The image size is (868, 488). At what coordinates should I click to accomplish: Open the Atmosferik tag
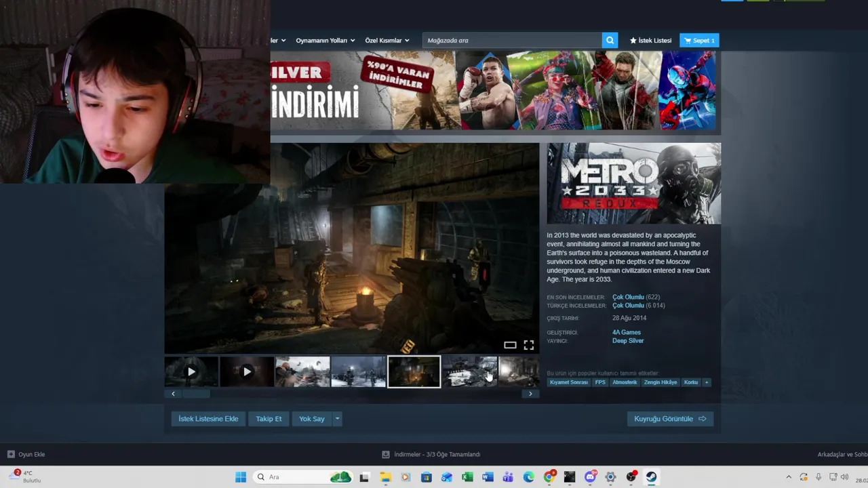tap(625, 382)
